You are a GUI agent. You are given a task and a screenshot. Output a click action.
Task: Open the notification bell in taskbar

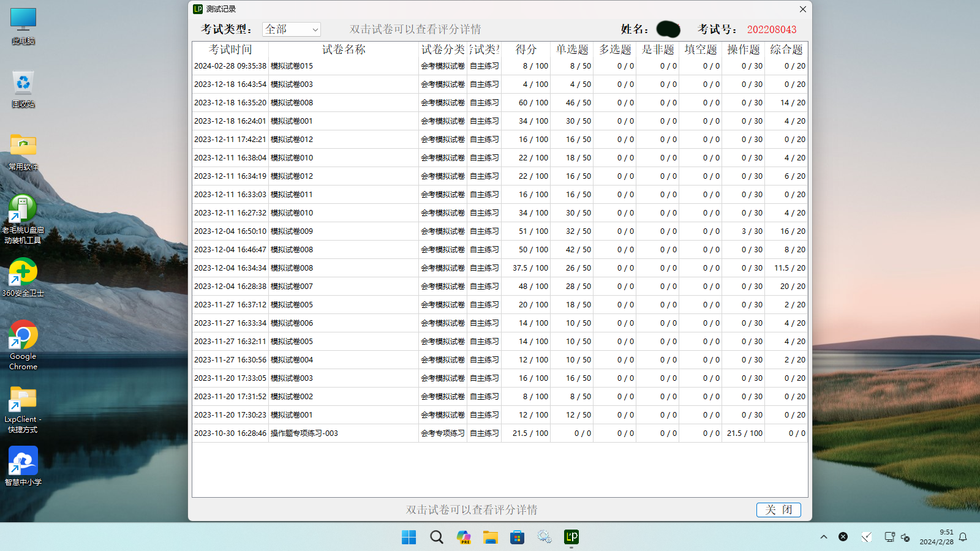pyautogui.click(x=963, y=537)
